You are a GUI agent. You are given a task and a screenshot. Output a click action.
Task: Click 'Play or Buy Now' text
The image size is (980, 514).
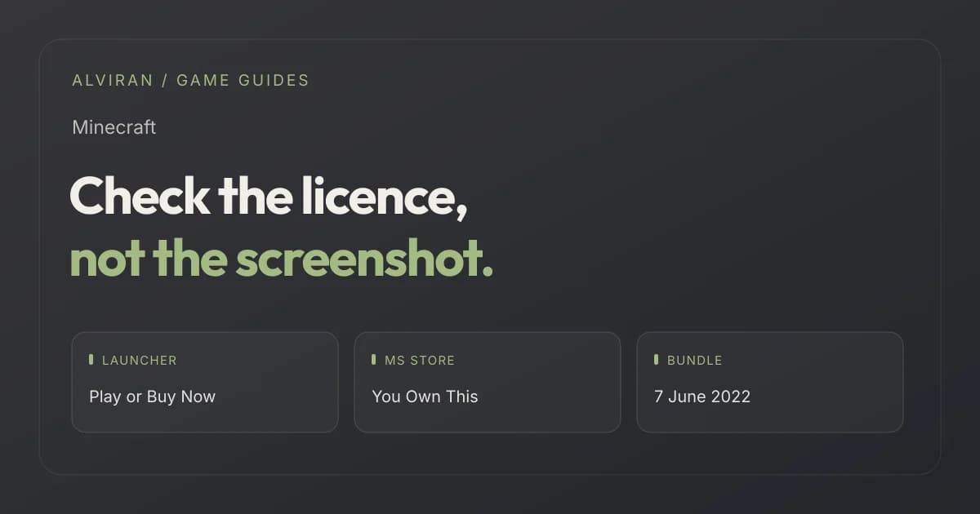[x=152, y=397]
